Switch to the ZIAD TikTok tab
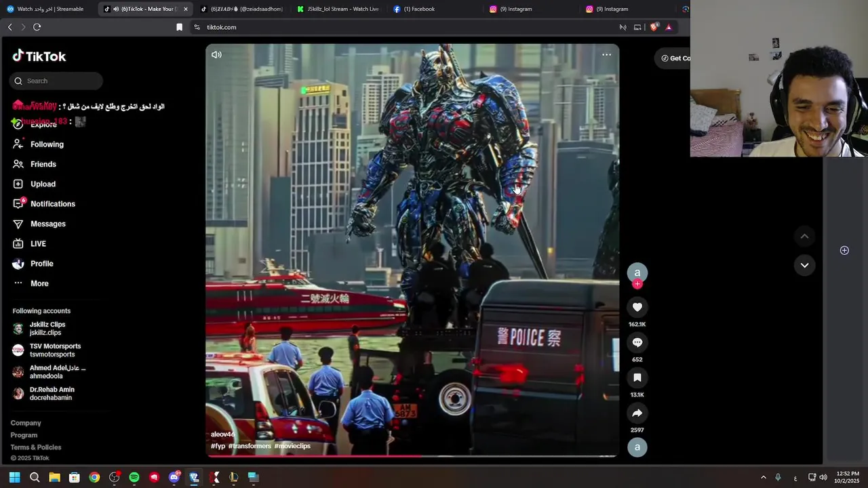Viewport: 868px width, 488px height. (246, 9)
